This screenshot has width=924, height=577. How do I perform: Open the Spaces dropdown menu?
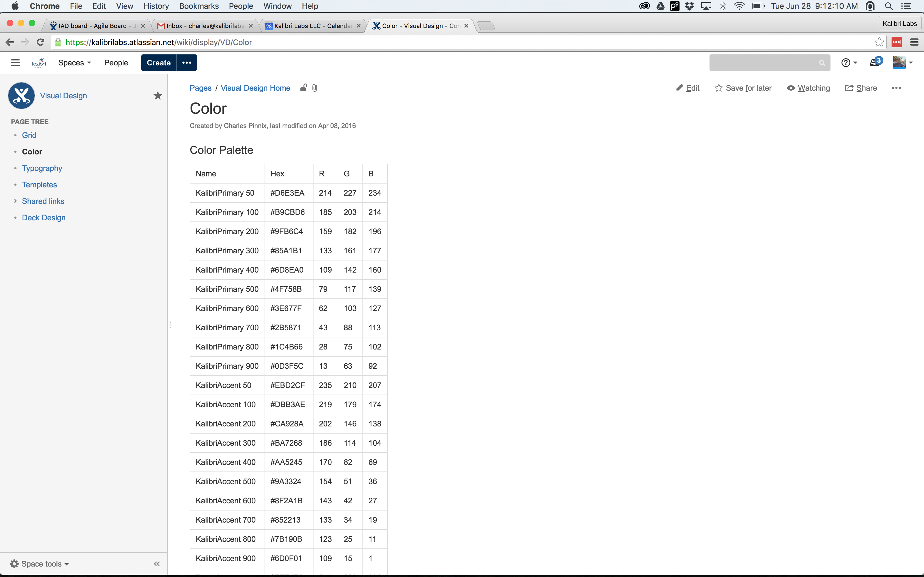click(75, 63)
